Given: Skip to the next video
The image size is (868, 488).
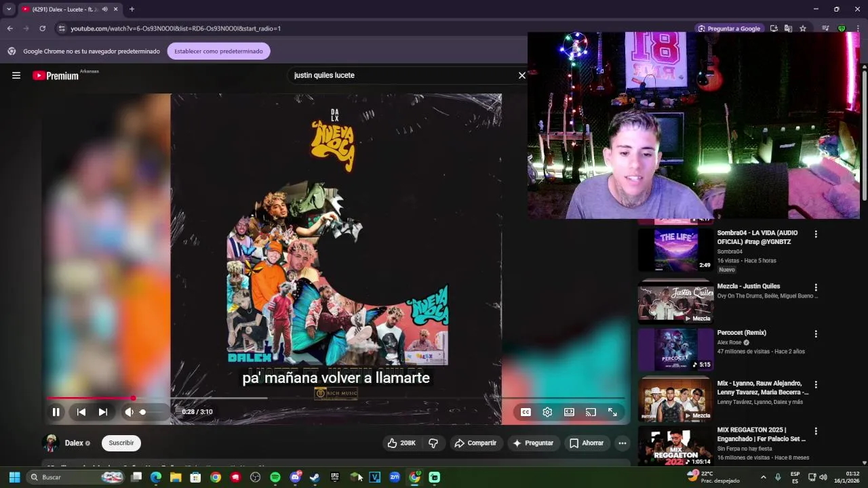Looking at the screenshot, I should click(x=103, y=412).
